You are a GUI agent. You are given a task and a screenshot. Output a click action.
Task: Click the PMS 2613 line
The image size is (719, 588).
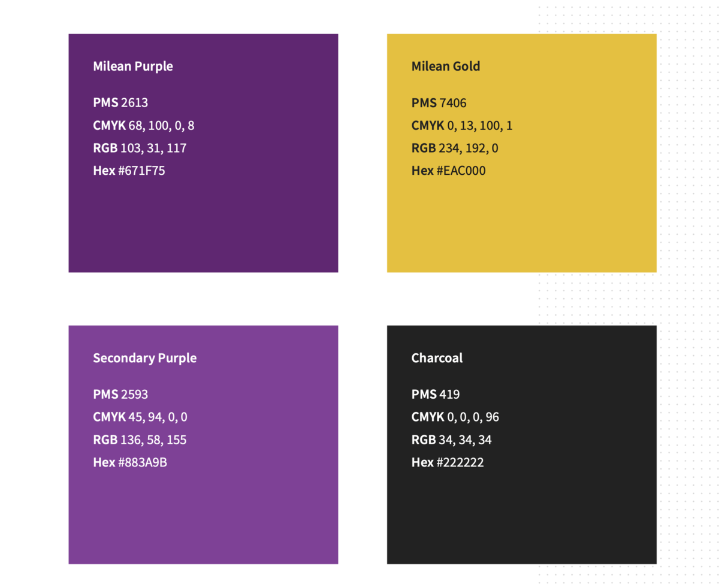coord(120,102)
